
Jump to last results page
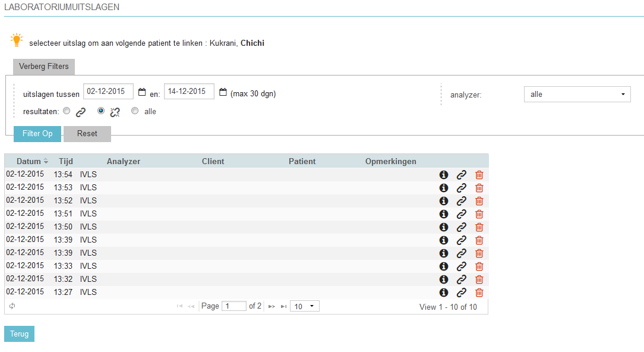click(x=283, y=307)
